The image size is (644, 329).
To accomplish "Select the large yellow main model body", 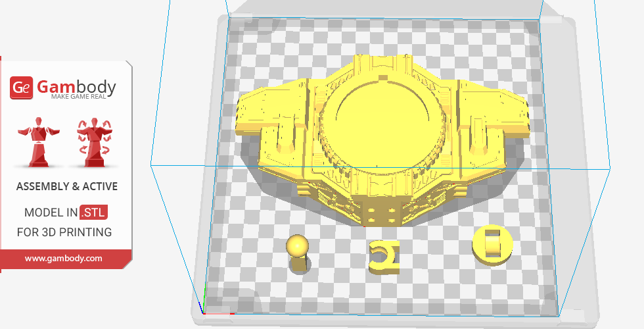I will pyautogui.click(x=381, y=132).
